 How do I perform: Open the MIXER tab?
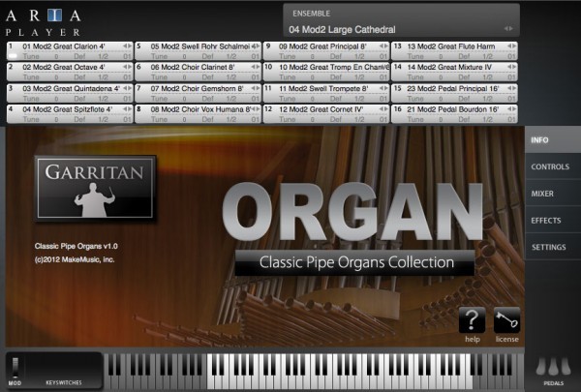(553, 194)
